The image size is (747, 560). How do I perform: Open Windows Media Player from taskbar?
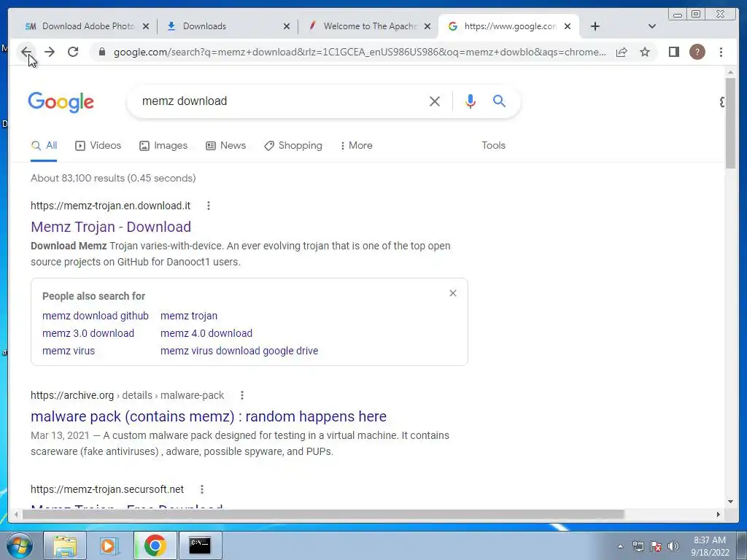pos(109,545)
